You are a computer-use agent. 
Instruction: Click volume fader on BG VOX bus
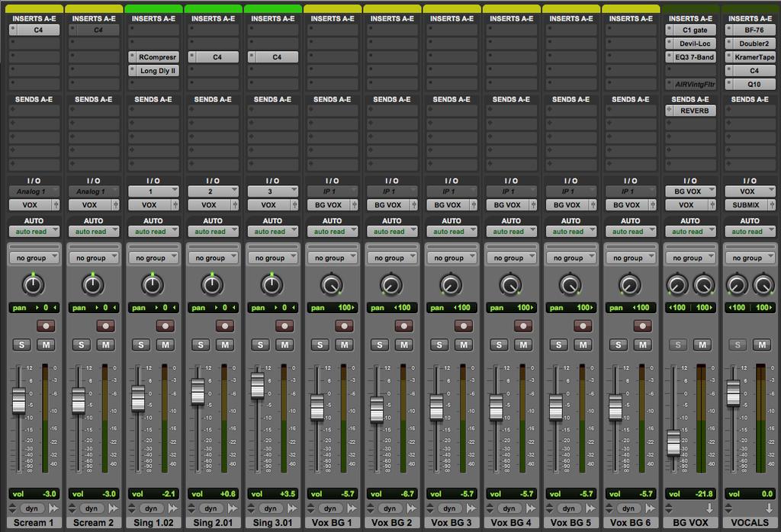pyautogui.click(x=673, y=442)
